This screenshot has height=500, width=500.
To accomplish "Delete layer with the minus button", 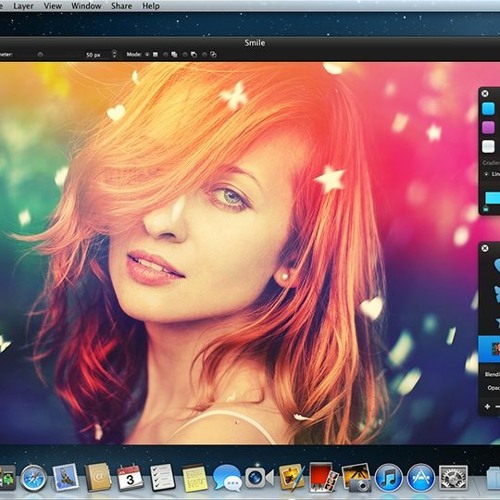I will click(x=497, y=406).
